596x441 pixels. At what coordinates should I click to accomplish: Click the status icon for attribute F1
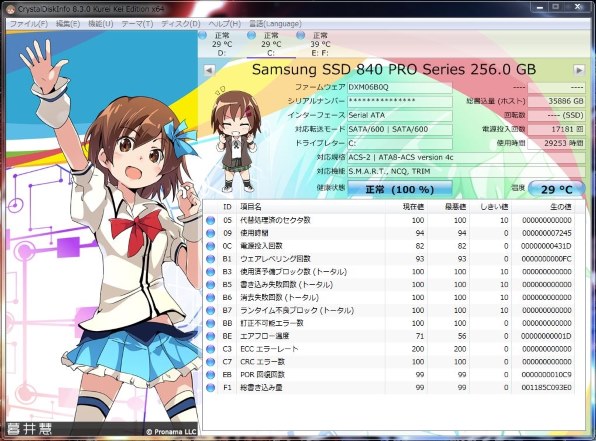pos(210,388)
